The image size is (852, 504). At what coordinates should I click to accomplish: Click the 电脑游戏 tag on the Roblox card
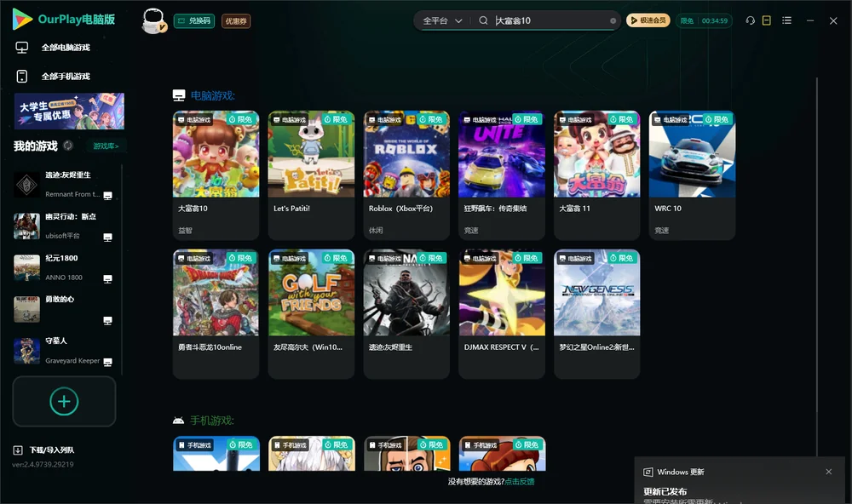pyautogui.click(x=385, y=119)
